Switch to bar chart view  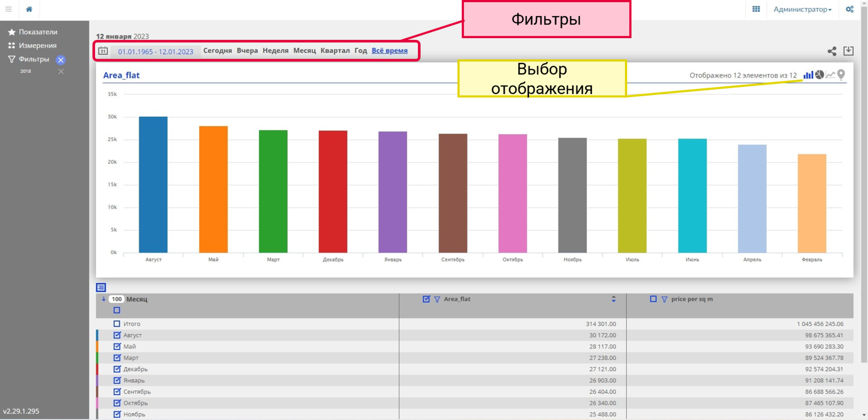[808, 75]
